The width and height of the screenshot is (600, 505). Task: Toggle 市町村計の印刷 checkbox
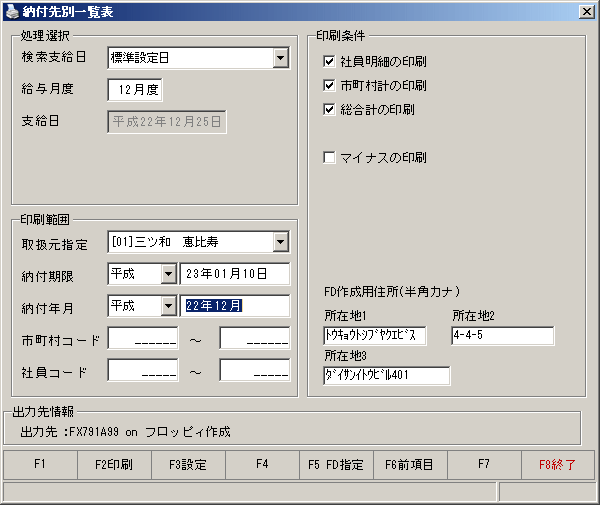click(x=329, y=85)
